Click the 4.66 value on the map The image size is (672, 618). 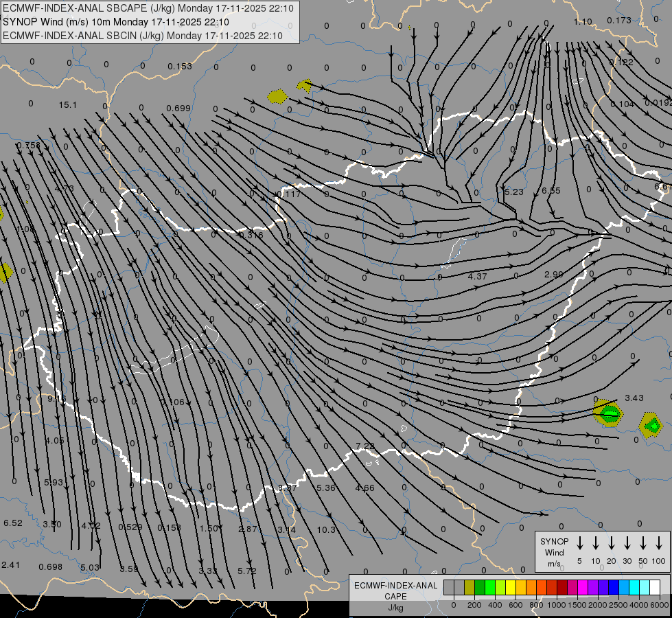coord(364,488)
